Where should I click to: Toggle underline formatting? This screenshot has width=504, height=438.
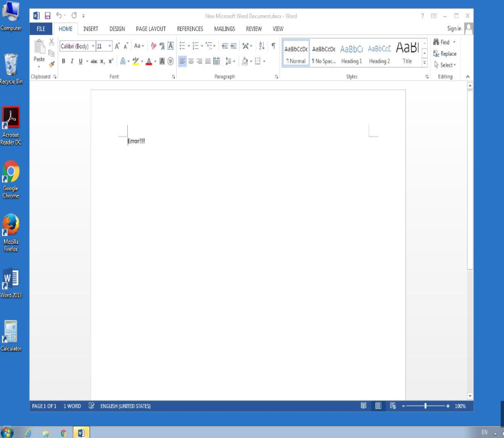click(x=81, y=61)
